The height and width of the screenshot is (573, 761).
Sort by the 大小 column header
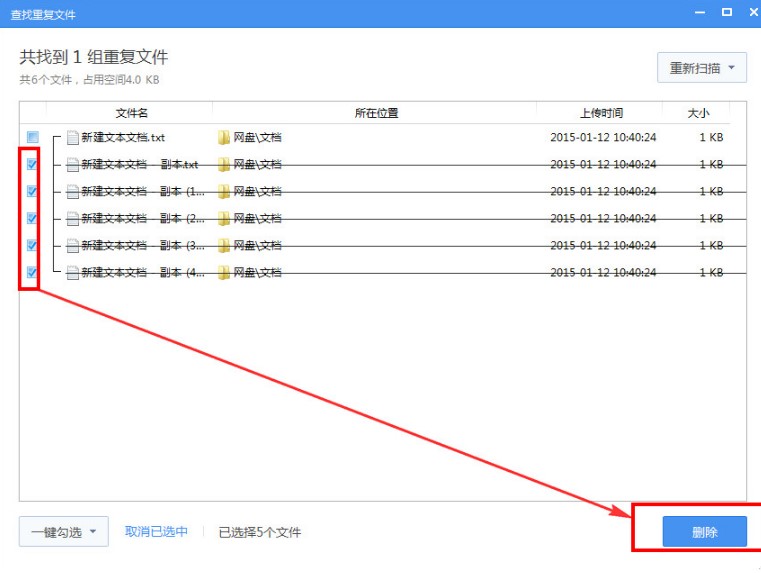[698, 113]
